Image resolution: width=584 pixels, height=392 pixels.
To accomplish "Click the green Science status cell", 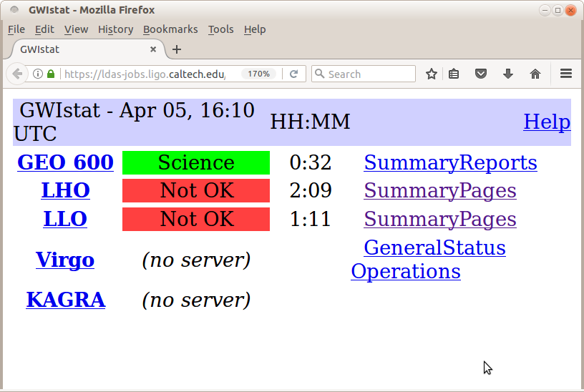I will (196, 162).
